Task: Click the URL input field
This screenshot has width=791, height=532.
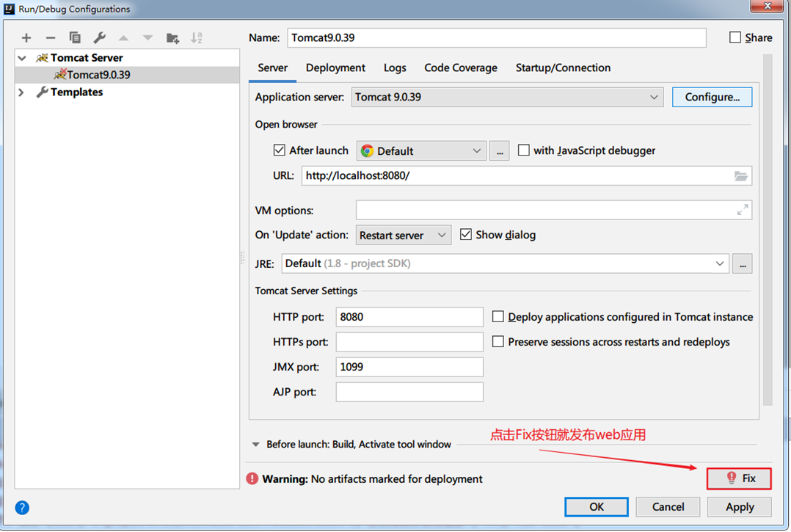Action: coord(527,175)
